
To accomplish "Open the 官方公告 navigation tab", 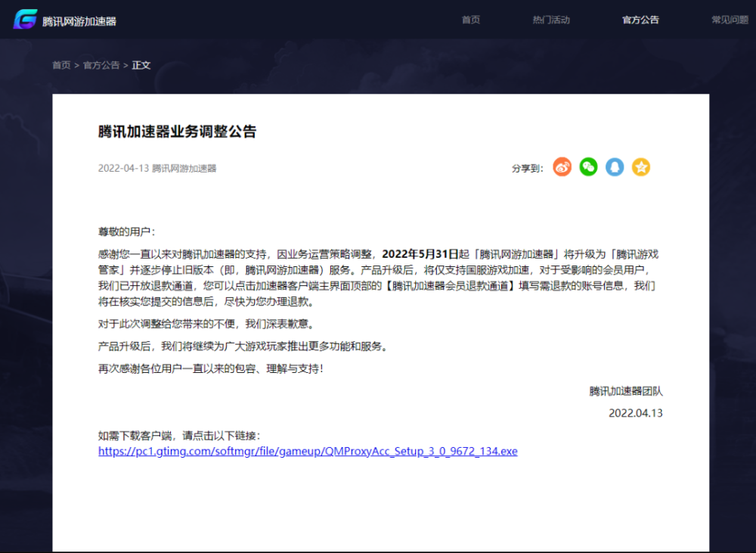I will [640, 20].
